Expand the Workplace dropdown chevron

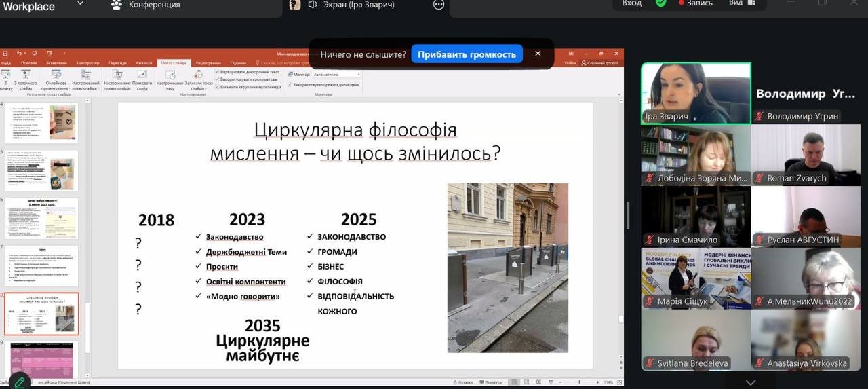(x=80, y=4)
